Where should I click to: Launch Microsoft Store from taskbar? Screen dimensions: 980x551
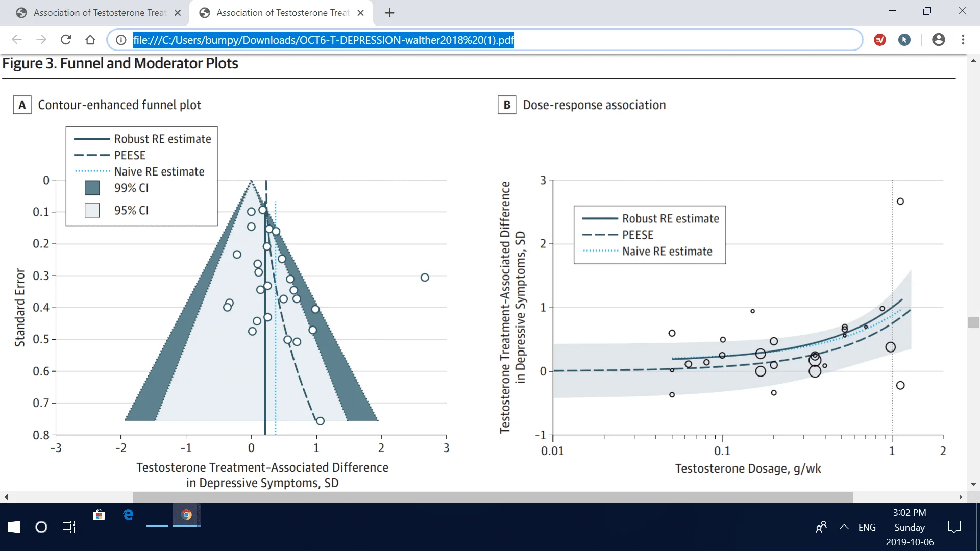coord(99,515)
